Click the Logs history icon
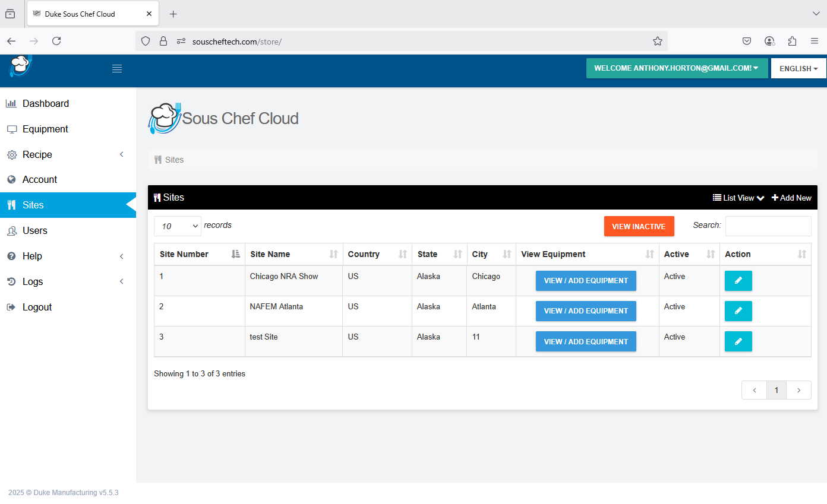 click(11, 281)
